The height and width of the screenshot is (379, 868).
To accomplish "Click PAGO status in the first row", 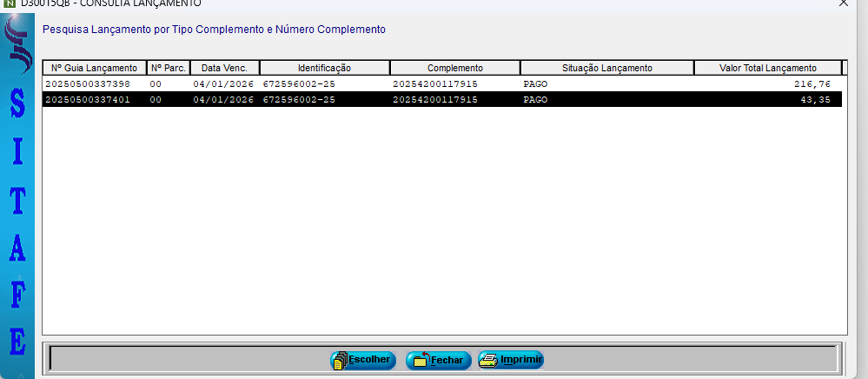I will (535, 84).
